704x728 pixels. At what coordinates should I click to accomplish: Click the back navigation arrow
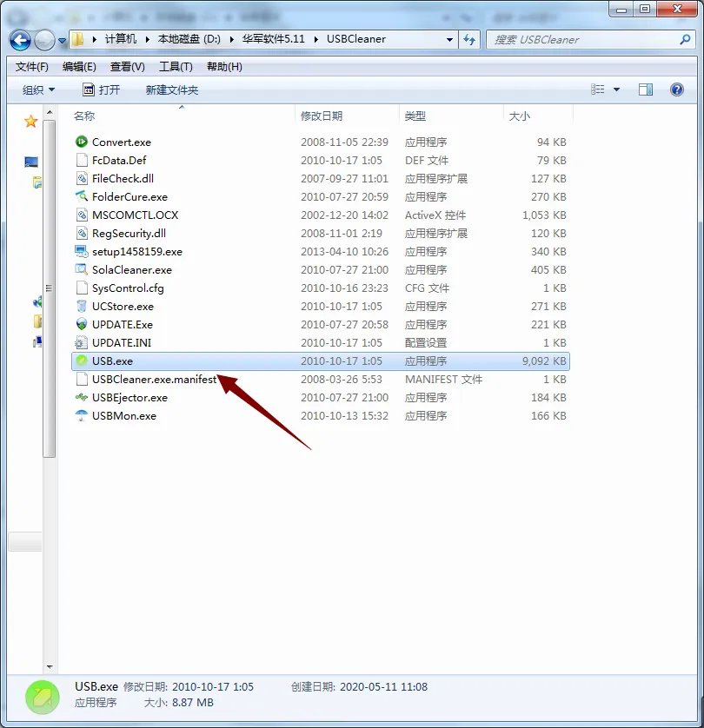pos(19,39)
